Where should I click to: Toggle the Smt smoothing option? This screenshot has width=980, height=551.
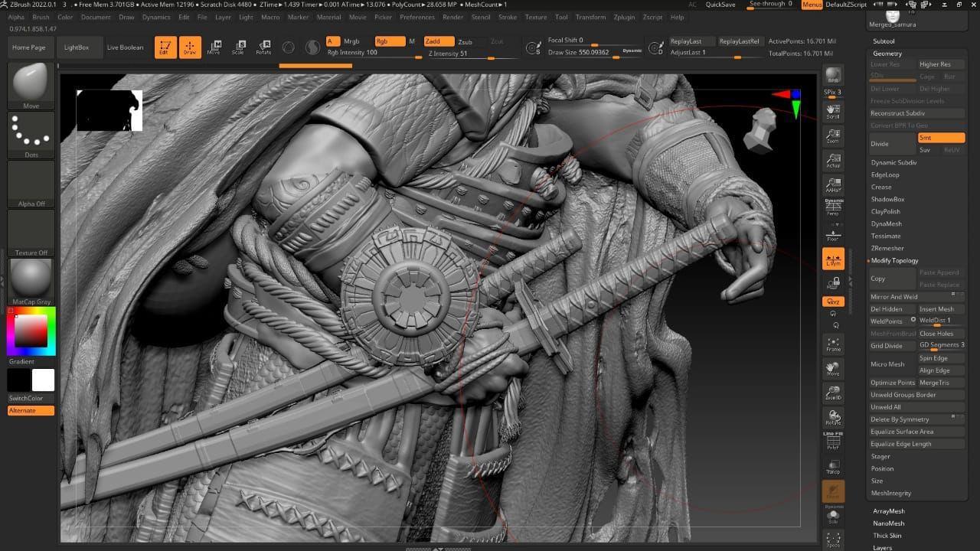(941, 138)
